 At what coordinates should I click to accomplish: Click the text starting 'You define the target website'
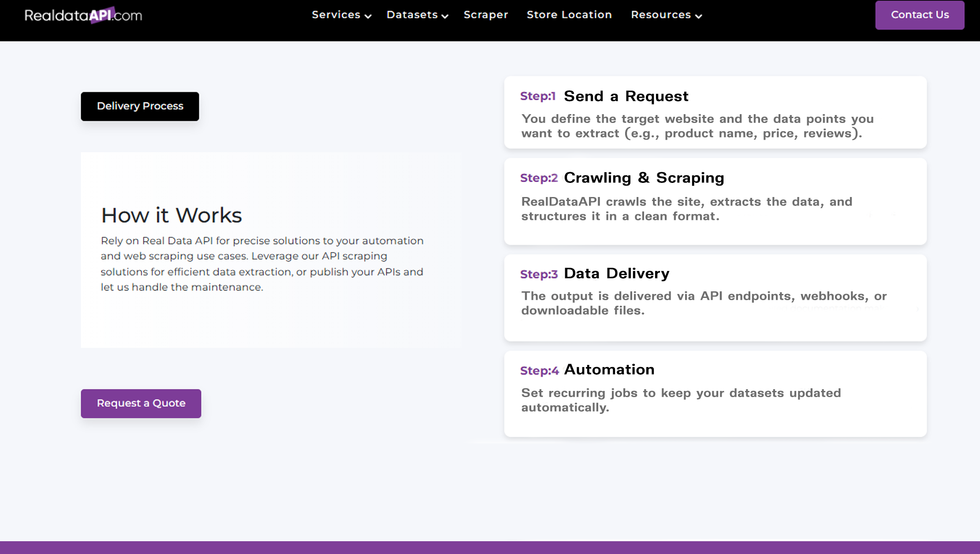pos(697,126)
